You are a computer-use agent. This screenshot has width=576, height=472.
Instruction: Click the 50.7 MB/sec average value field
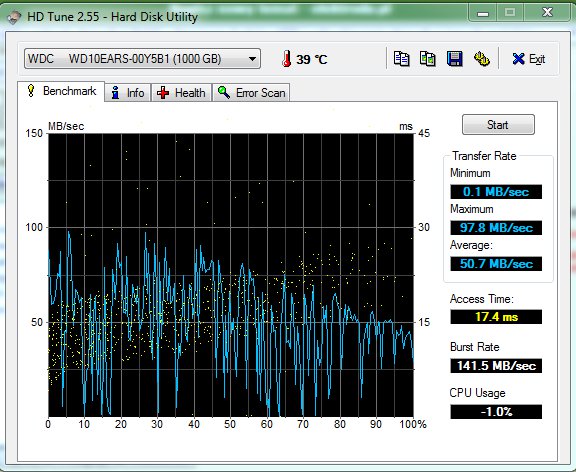point(496,264)
